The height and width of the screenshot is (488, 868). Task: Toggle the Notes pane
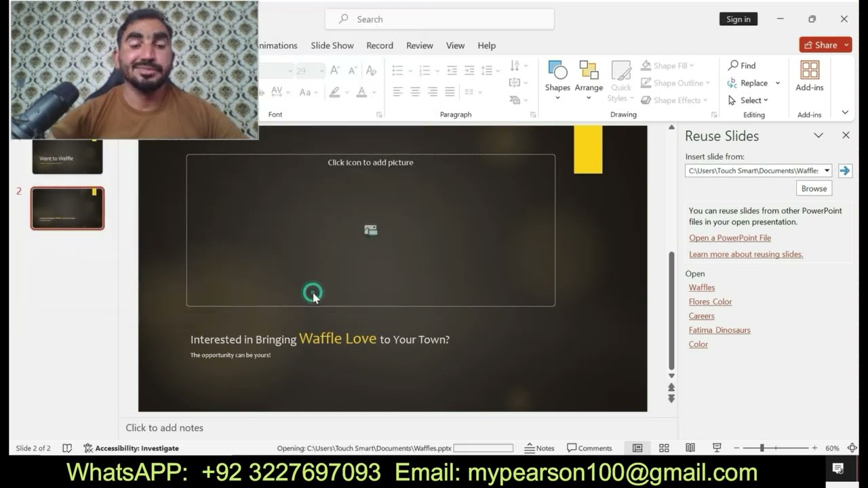tap(539, 448)
